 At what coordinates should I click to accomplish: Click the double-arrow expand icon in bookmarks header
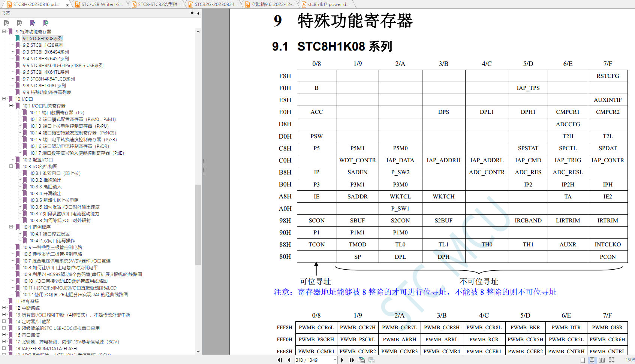192,13
